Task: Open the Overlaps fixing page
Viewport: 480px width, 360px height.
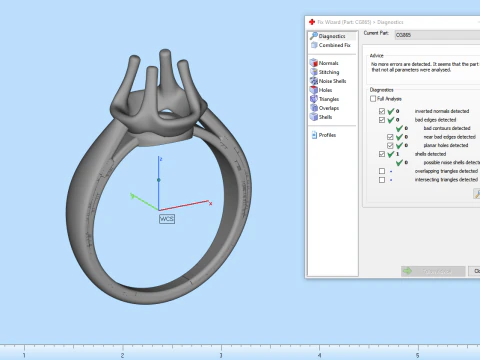Action: tap(324, 108)
